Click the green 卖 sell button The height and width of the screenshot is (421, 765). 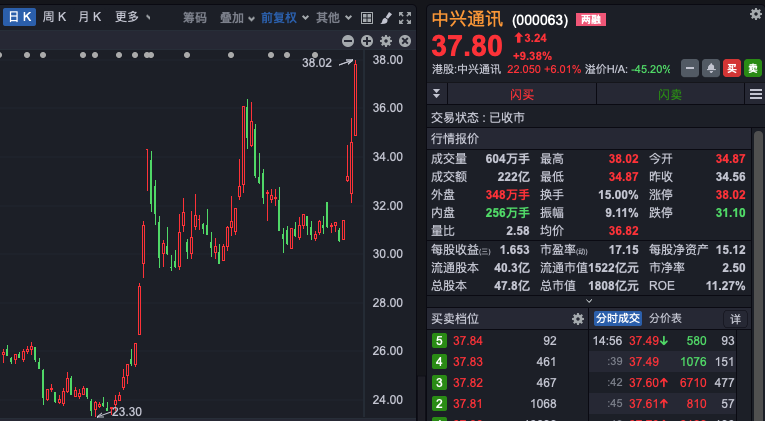tap(753, 68)
